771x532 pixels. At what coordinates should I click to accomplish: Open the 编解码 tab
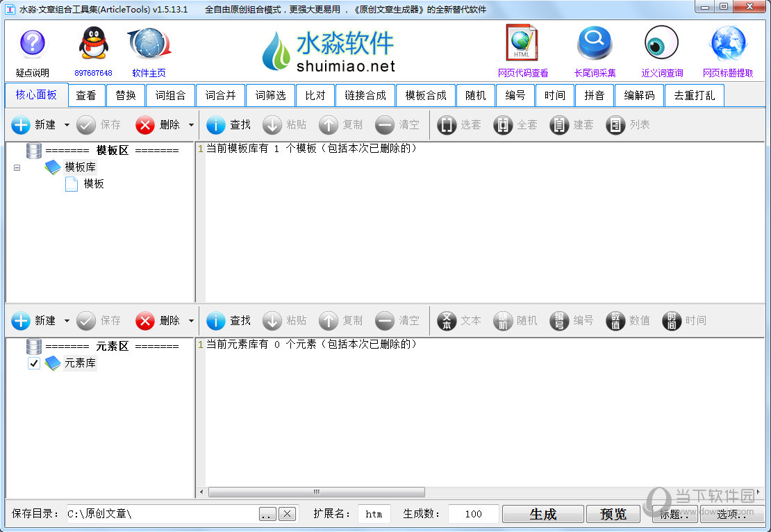[639, 95]
